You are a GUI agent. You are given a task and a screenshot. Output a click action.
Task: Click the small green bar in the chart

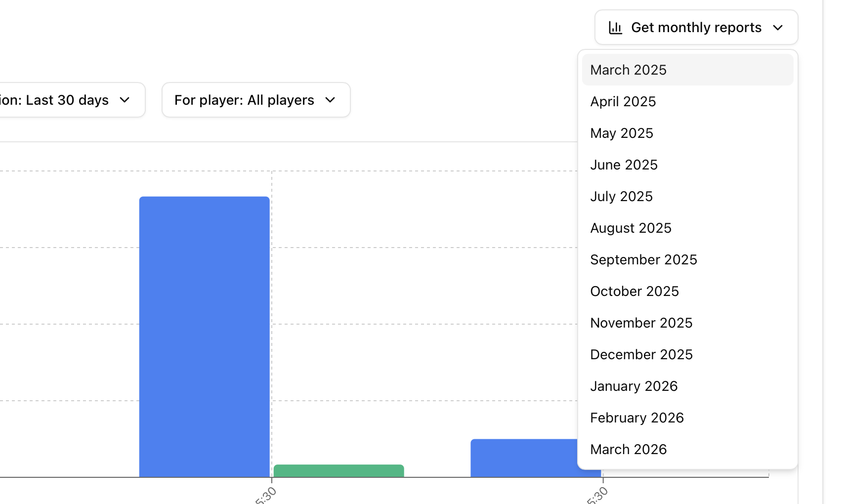click(x=338, y=471)
